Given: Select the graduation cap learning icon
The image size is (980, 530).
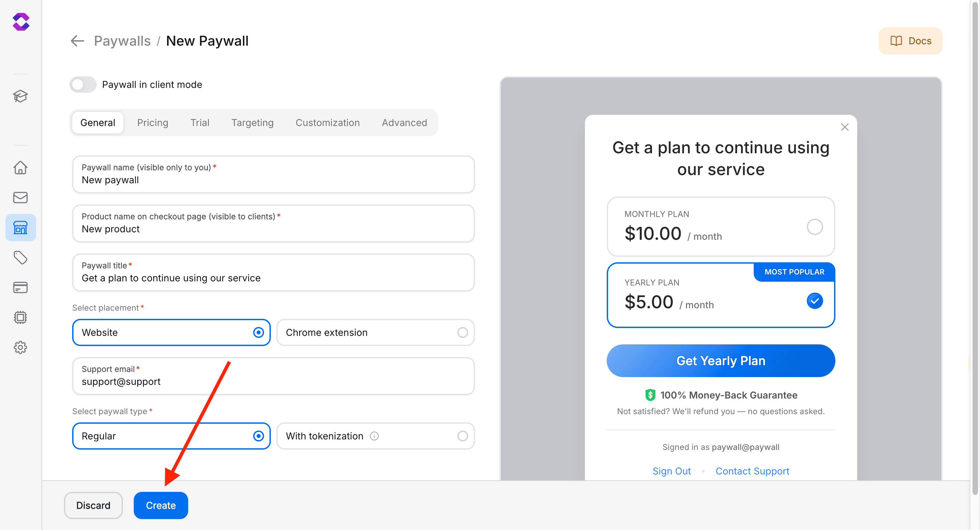Looking at the screenshot, I should [20, 96].
